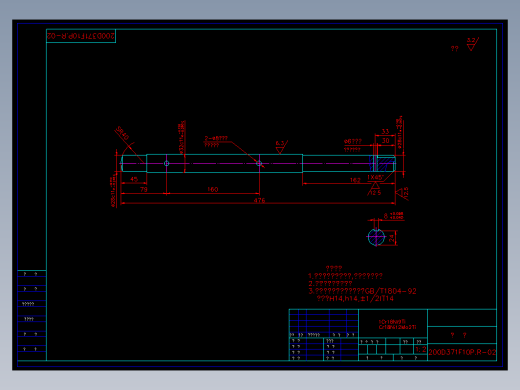Click the 162 length dimension

tap(355, 180)
